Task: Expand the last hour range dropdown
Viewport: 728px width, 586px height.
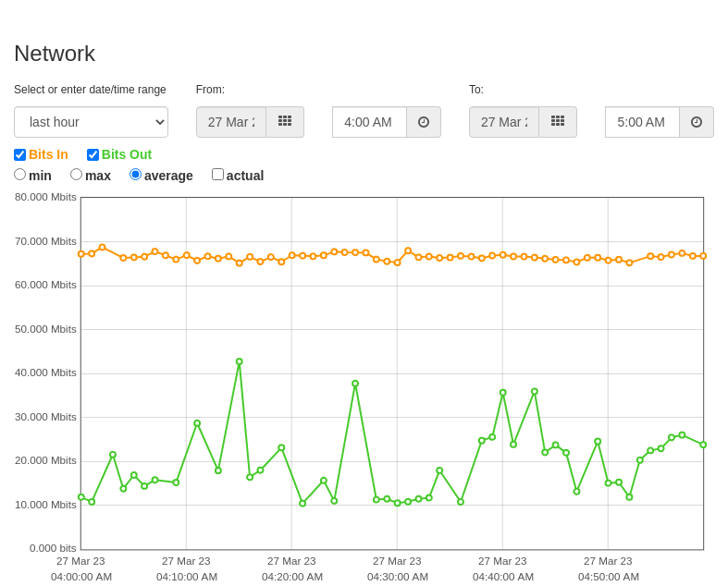Action: pyautogui.click(x=91, y=122)
